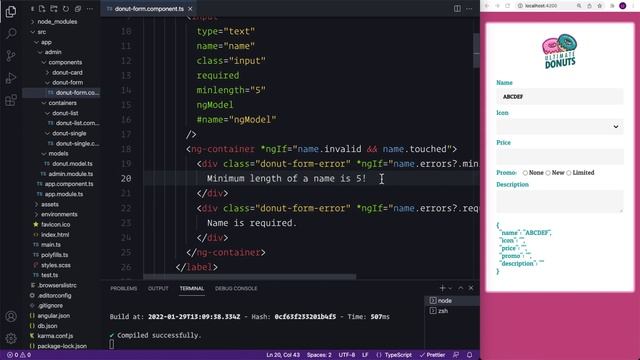
Task: Open the new terminal launch profile dropdown
Action: click(450, 288)
